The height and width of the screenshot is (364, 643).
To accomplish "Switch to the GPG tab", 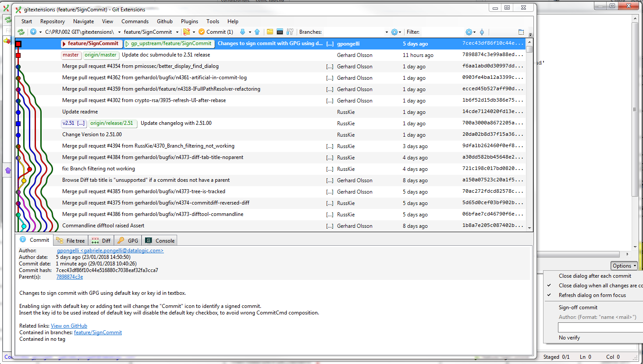I will click(x=128, y=240).
